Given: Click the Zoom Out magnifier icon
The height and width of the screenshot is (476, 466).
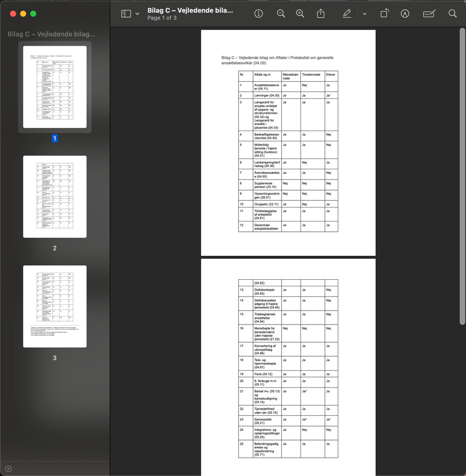Looking at the screenshot, I should pos(281,14).
